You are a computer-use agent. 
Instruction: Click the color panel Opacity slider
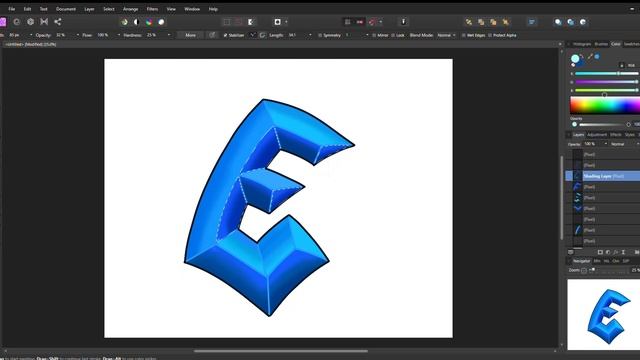[604, 124]
